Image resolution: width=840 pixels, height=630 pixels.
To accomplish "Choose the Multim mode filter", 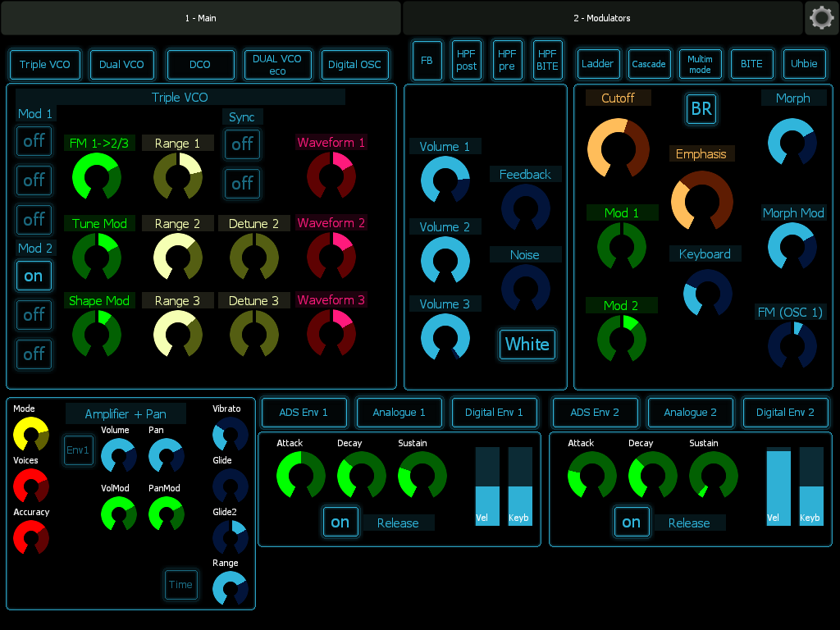I will [x=701, y=64].
